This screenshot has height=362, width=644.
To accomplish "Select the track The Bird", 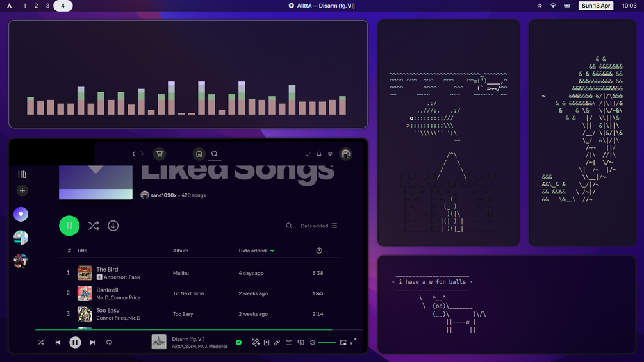I will coord(107,269).
